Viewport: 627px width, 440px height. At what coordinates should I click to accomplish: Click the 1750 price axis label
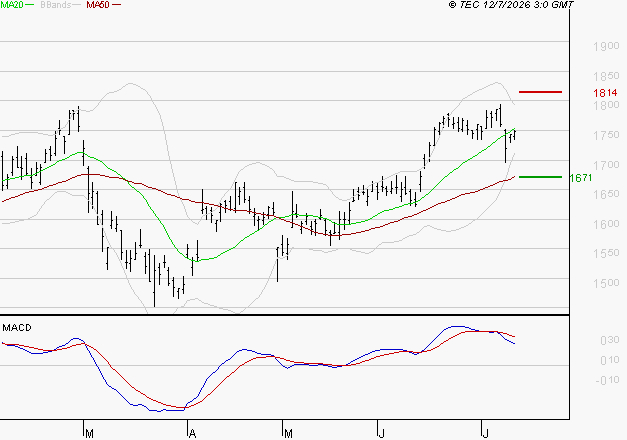click(606, 135)
